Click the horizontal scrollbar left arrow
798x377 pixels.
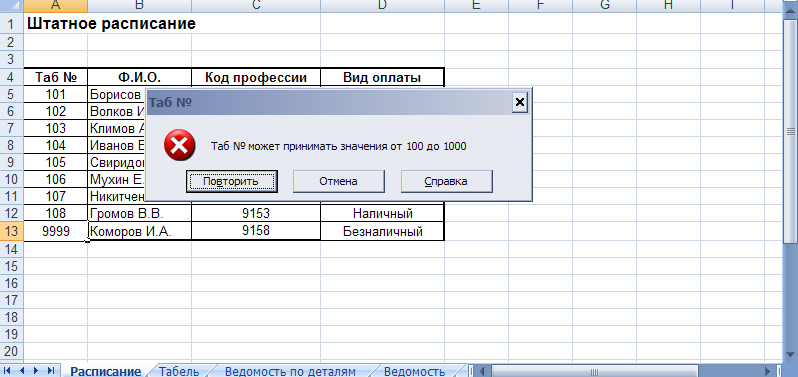coord(482,371)
